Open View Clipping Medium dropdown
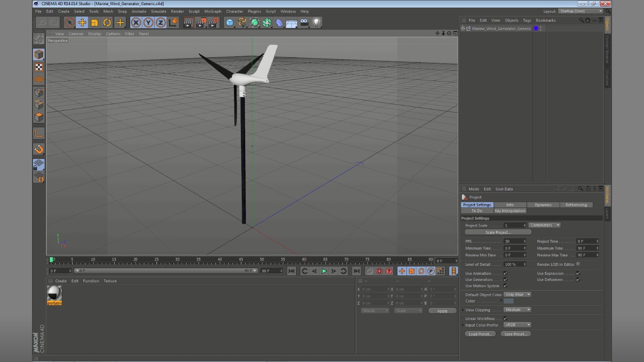 (x=518, y=310)
